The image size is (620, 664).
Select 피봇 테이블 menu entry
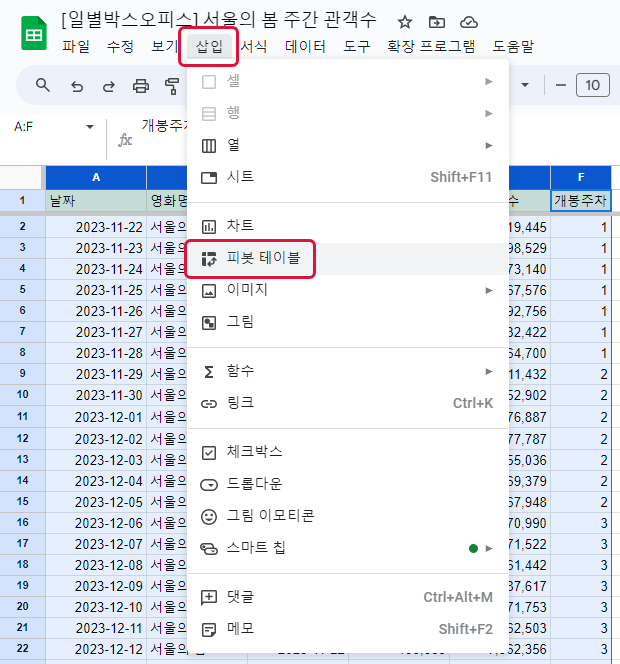point(257,258)
